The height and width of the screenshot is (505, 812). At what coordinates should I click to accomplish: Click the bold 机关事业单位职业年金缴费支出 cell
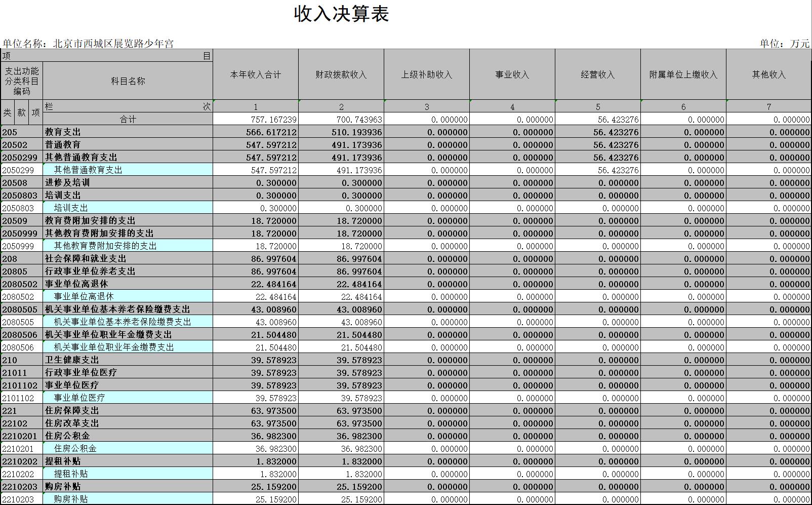(128, 334)
